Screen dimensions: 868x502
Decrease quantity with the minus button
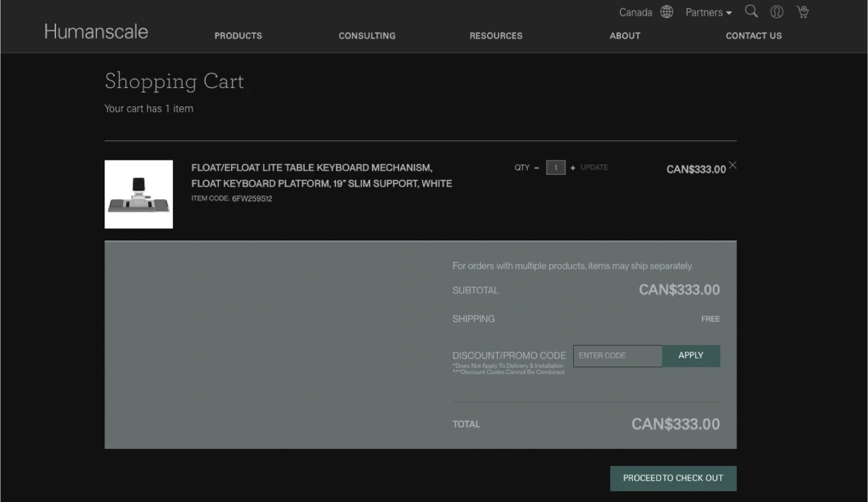point(536,168)
